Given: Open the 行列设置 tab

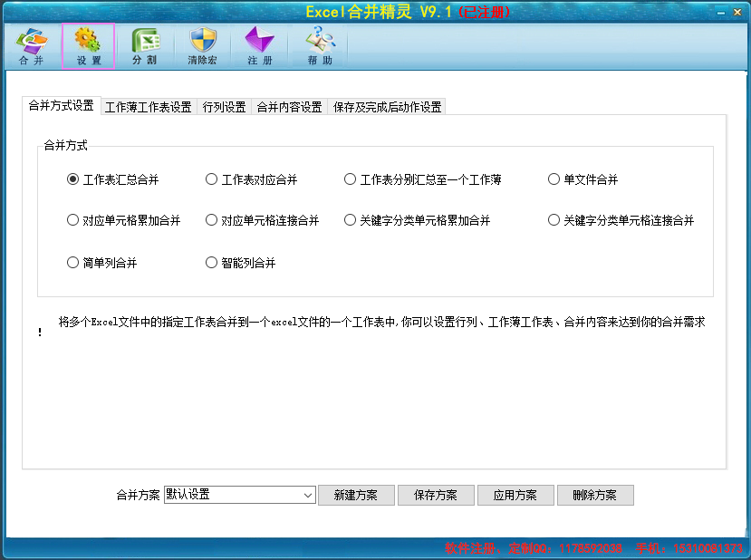Looking at the screenshot, I should [x=224, y=107].
